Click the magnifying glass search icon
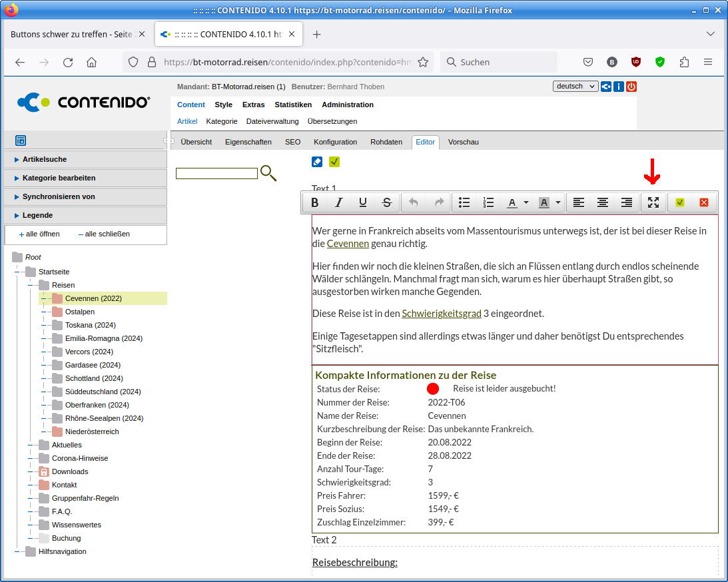The width and height of the screenshot is (728, 582). click(x=268, y=173)
